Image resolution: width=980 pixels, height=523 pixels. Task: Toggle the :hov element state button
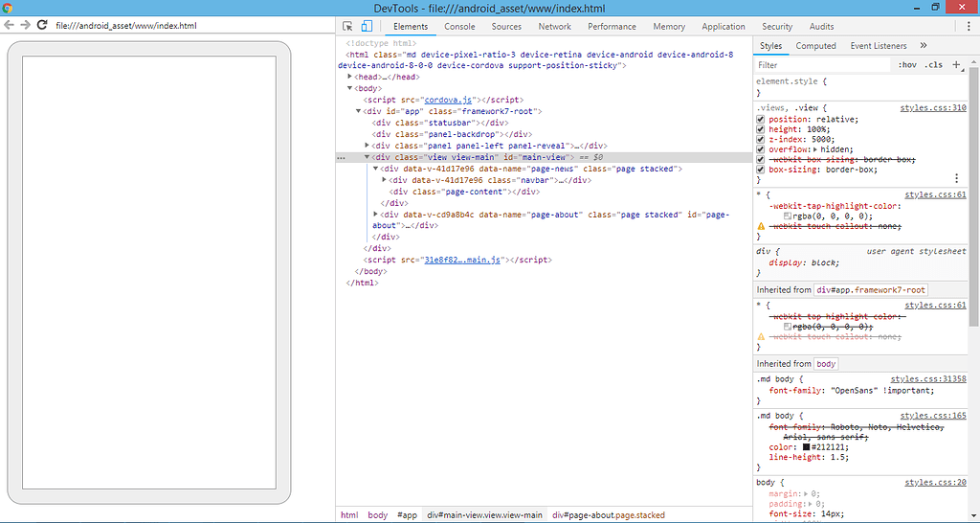pos(907,65)
